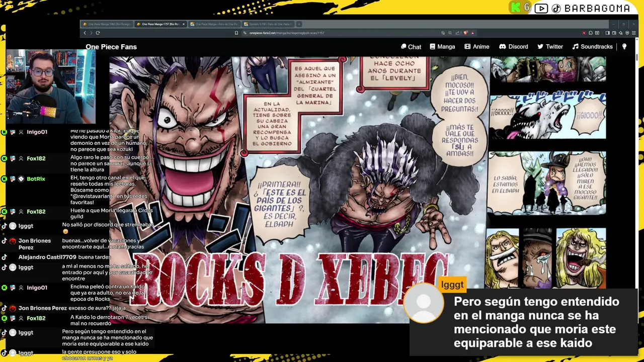644x362 pixels.
Task: Click chat username BotRix
Action: pos(36,178)
